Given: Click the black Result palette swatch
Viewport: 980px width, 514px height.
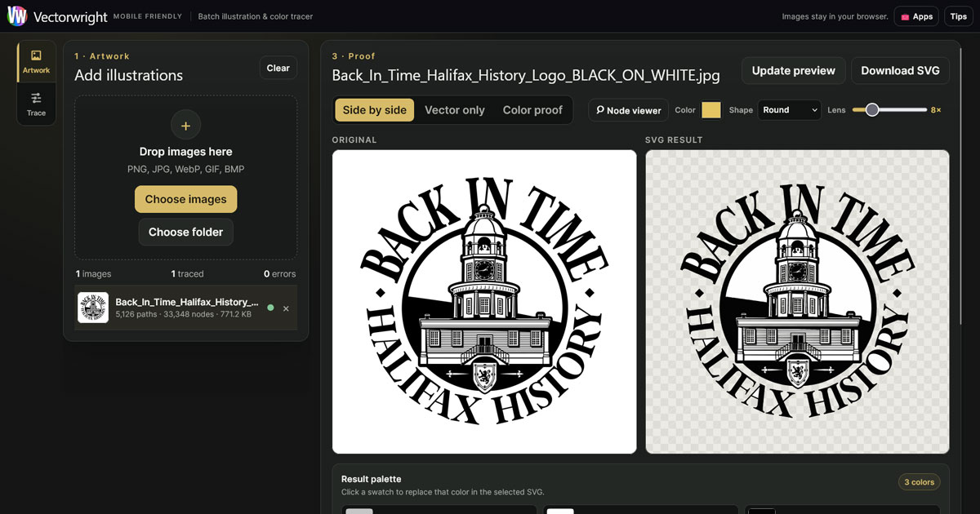Looking at the screenshot, I should click(x=762, y=511).
